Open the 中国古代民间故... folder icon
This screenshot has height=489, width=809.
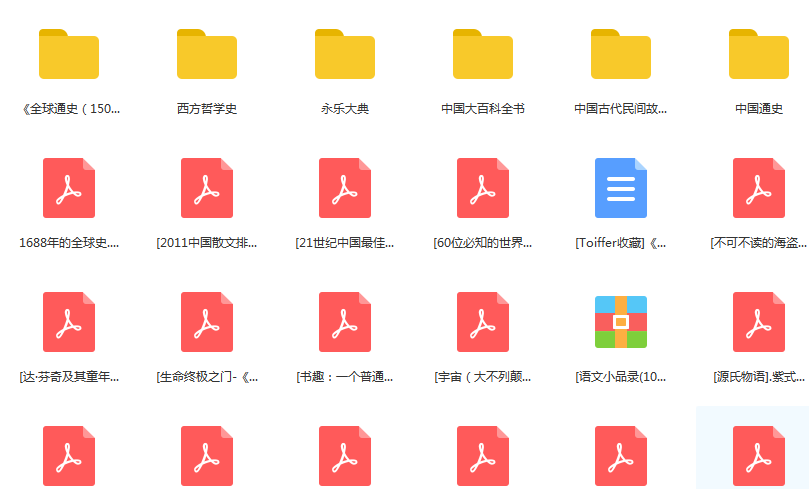[x=621, y=54]
